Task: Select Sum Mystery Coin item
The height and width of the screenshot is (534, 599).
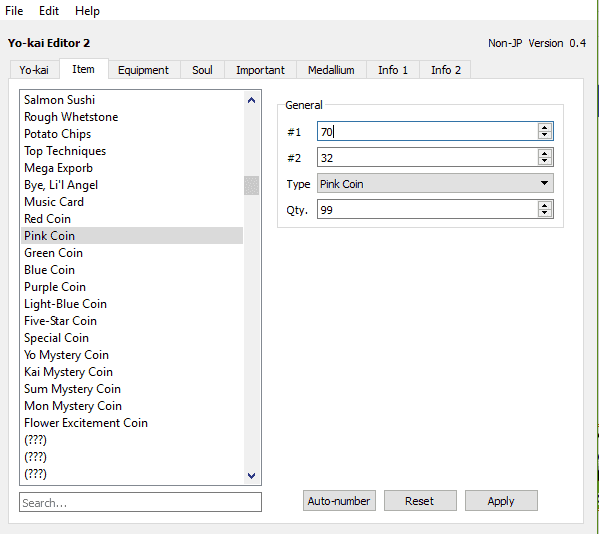Action: pos(132,389)
